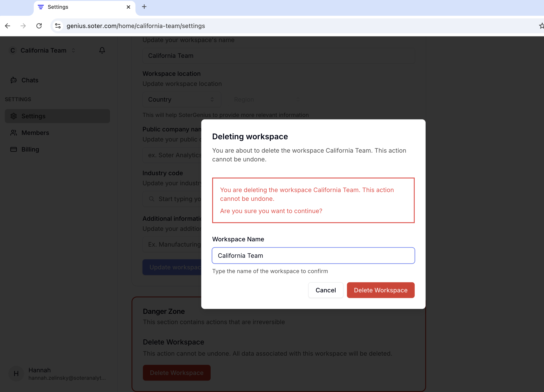This screenshot has width=544, height=392.
Task: Click the California Team workspace icon
Action: point(13,50)
